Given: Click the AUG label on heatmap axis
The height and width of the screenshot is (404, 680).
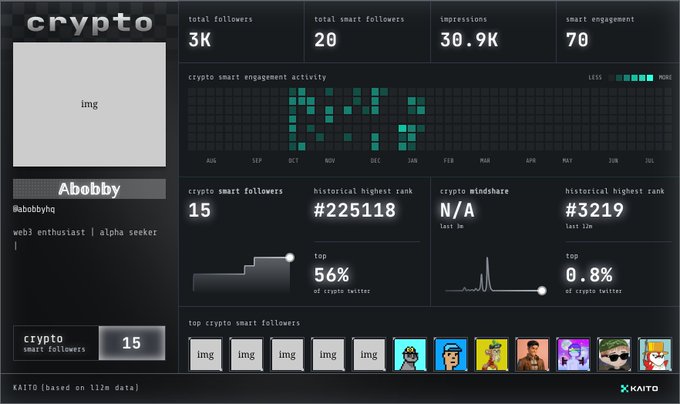Looking at the screenshot, I should pyautogui.click(x=211, y=160).
